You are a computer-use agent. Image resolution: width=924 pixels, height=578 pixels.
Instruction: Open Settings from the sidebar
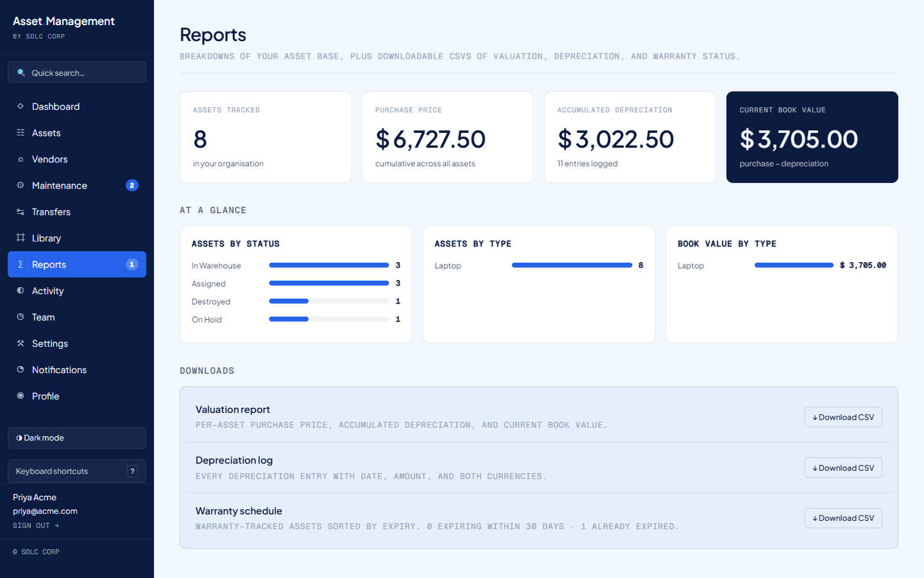77,343
